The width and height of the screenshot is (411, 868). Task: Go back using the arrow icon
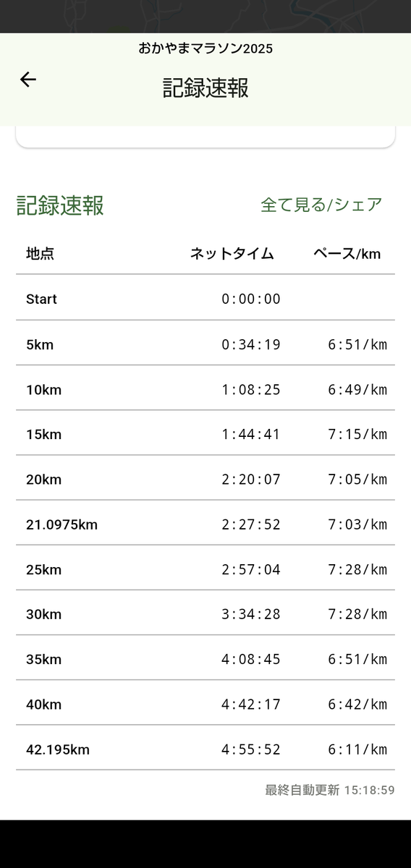click(27, 80)
